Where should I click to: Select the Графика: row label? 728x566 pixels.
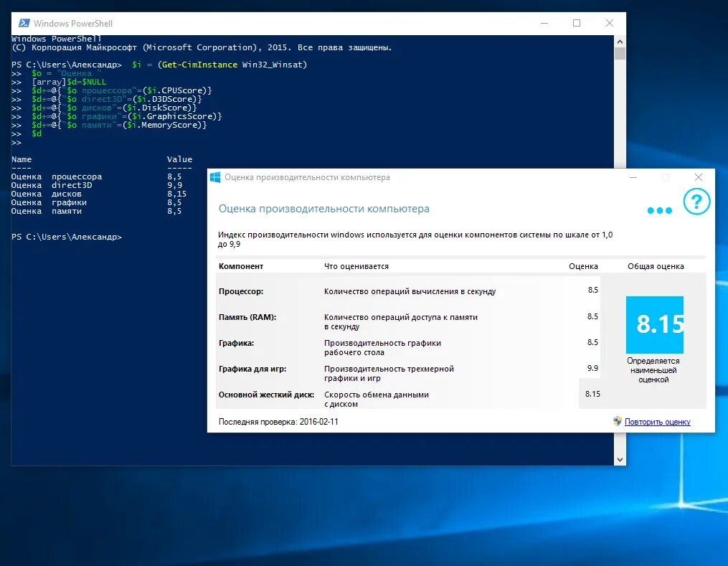236,343
